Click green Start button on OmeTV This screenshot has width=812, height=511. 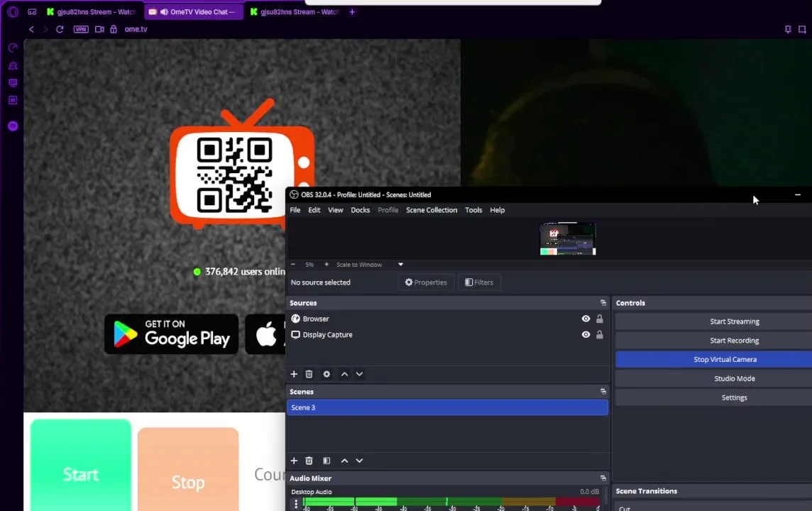[81, 466]
